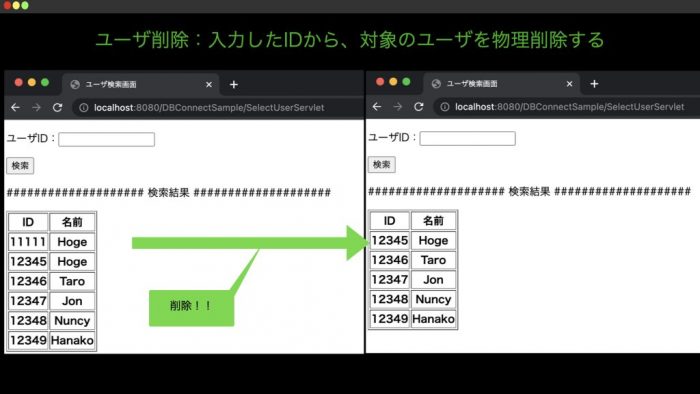Click the 11111 ID cell in left table
Image resolution: width=700 pixels, height=394 pixels.
point(28,242)
